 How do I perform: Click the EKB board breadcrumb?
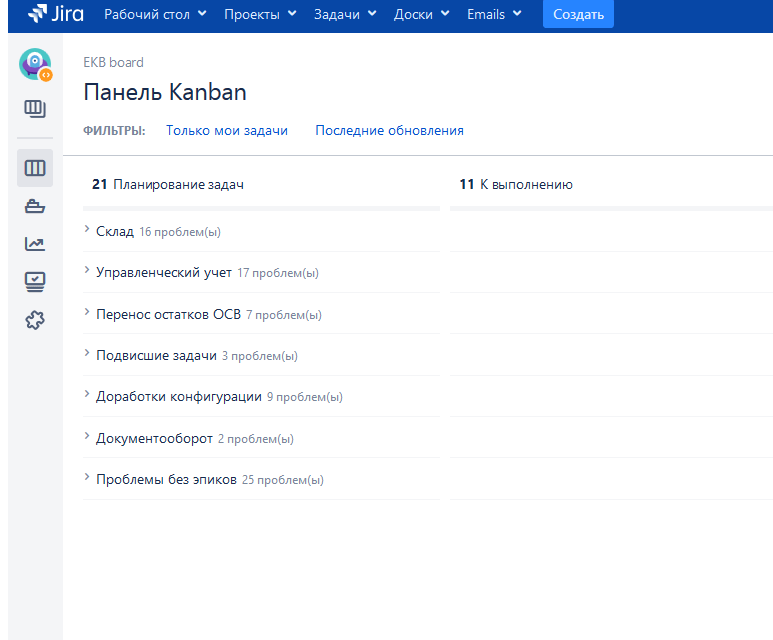point(113,63)
